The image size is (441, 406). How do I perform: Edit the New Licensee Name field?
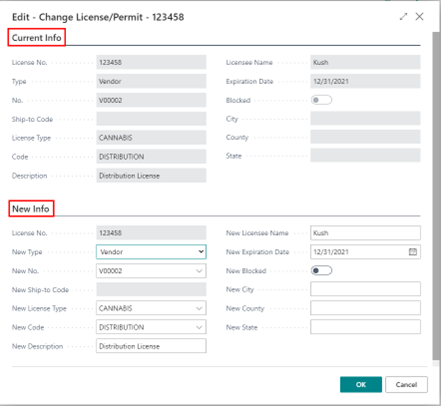click(x=365, y=233)
